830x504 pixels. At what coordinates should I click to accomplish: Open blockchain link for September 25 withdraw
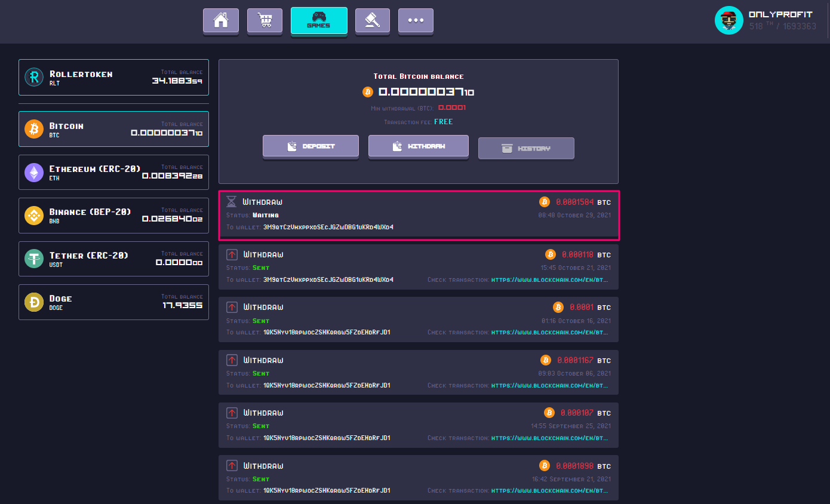[551, 438]
